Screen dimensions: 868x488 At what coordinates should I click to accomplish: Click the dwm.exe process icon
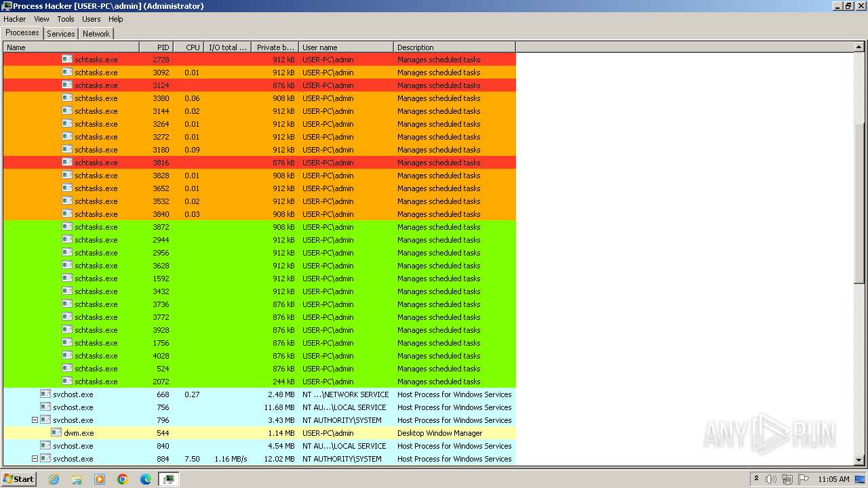(x=56, y=432)
